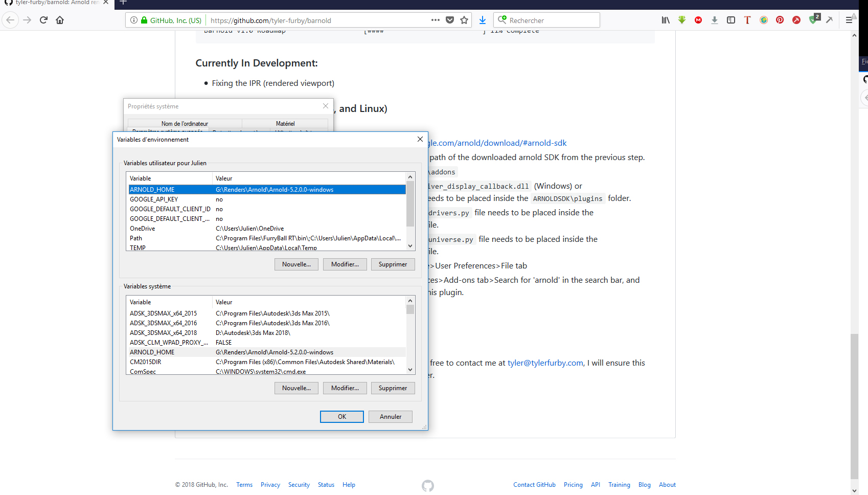
Task: Click Nouvelle... under system variables
Action: click(x=296, y=388)
